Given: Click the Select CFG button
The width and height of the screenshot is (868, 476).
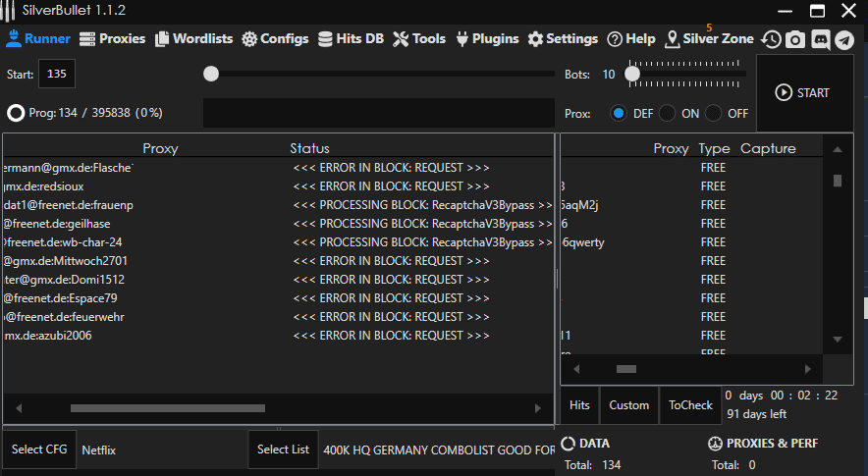Looking at the screenshot, I should pyautogui.click(x=39, y=450).
